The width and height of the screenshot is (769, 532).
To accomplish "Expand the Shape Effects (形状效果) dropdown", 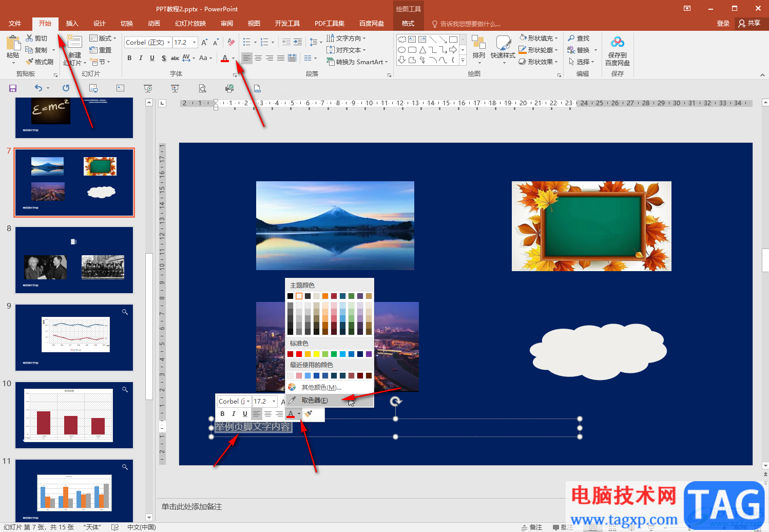I will click(x=538, y=62).
